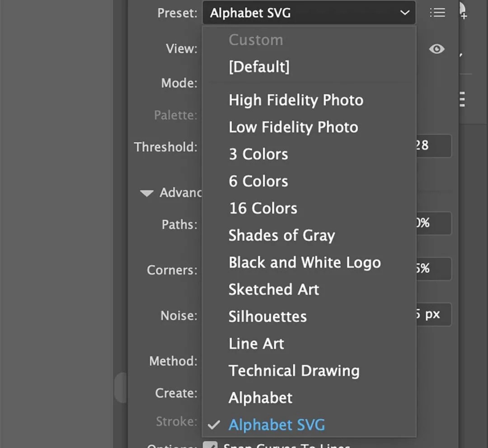
Task: Select the 3 Colors preset
Action: pos(258,154)
